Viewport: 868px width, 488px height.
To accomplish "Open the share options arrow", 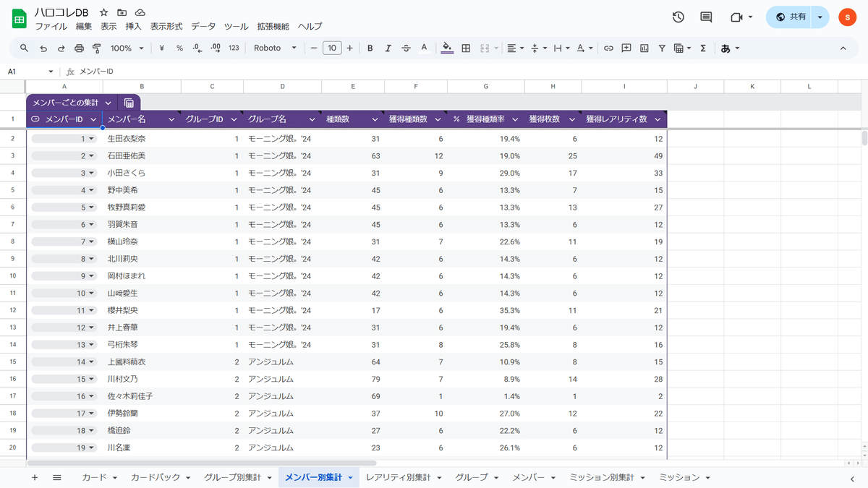I will click(820, 17).
